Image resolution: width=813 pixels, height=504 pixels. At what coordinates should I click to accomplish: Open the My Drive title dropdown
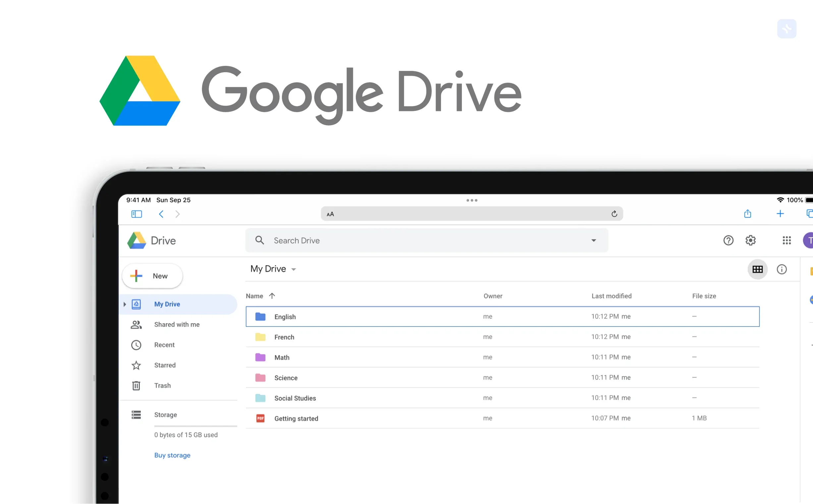click(x=293, y=269)
